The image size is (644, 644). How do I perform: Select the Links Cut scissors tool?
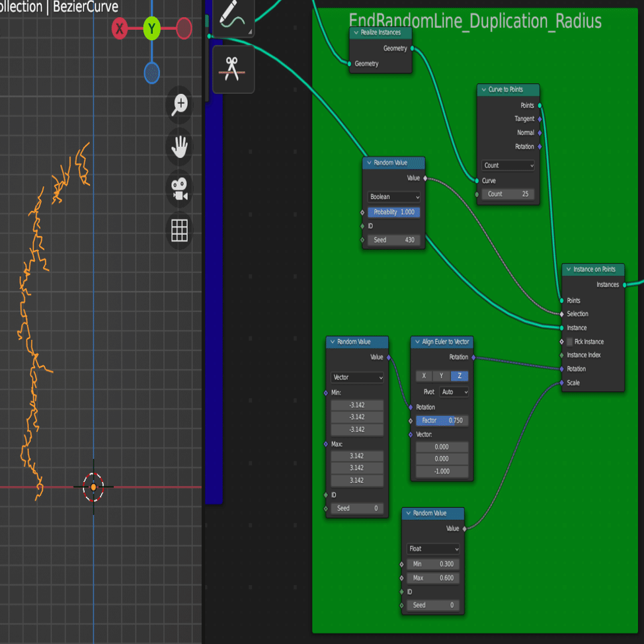click(233, 69)
